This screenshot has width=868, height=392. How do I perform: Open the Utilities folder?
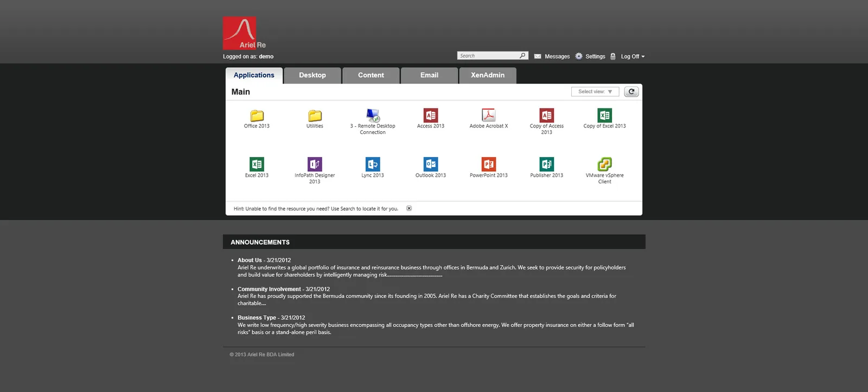315,119
